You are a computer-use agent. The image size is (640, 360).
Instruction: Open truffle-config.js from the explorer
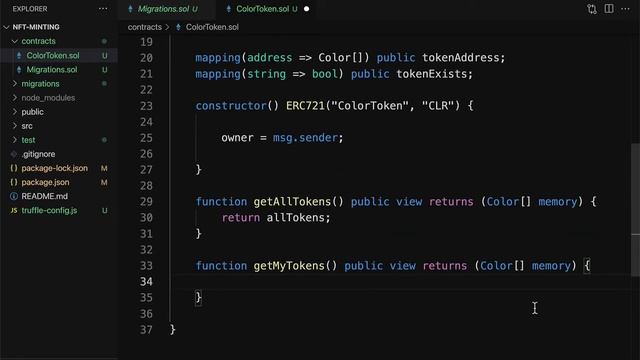[x=49, y=211]
